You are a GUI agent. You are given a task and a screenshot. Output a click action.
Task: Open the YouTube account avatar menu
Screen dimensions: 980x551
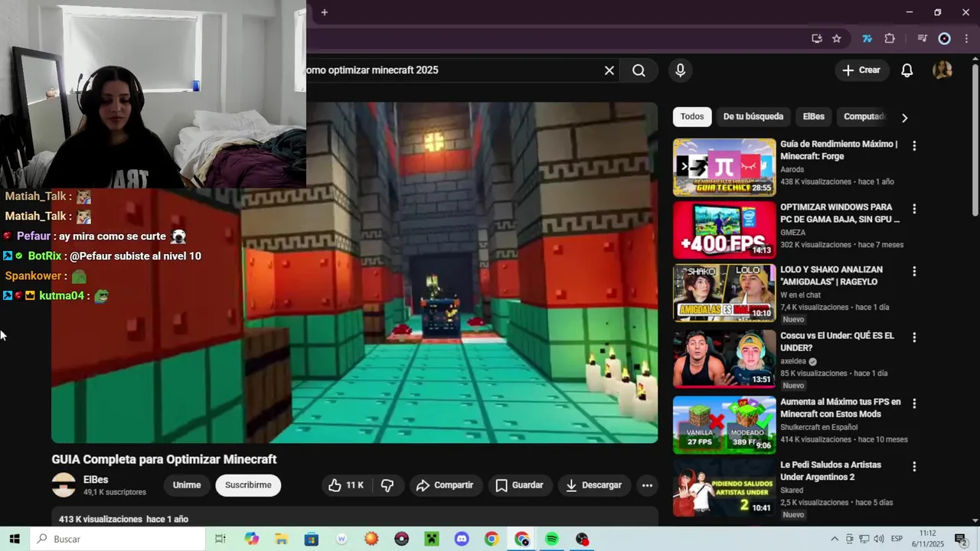[x=942, y=70]
